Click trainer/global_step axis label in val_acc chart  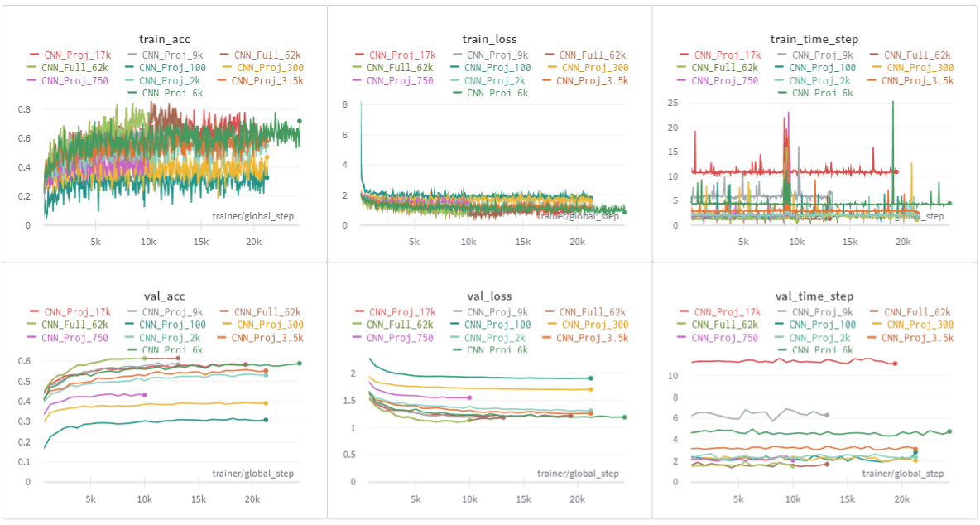coord(252,474)
